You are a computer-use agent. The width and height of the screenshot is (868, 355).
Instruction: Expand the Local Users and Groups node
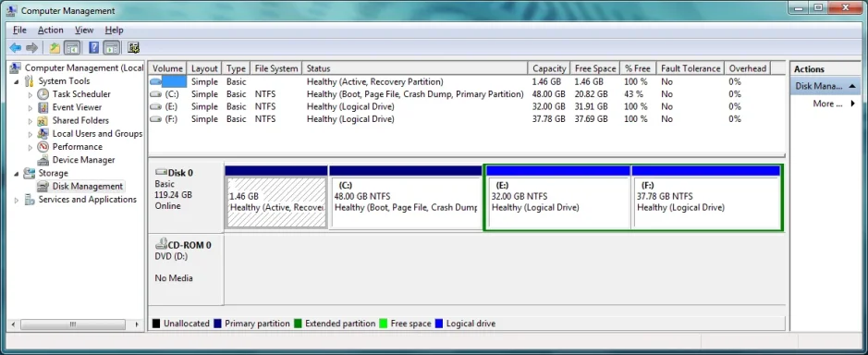(31, 133)
